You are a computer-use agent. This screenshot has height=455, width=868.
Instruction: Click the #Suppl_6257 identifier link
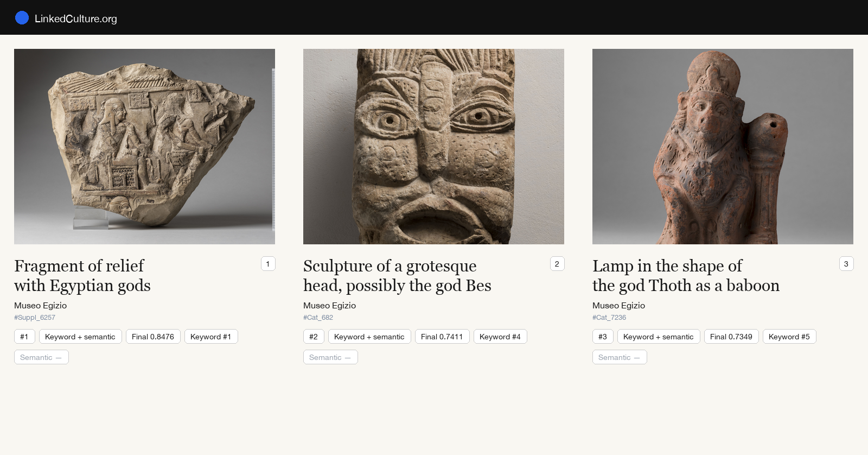[x=35, y=318]
